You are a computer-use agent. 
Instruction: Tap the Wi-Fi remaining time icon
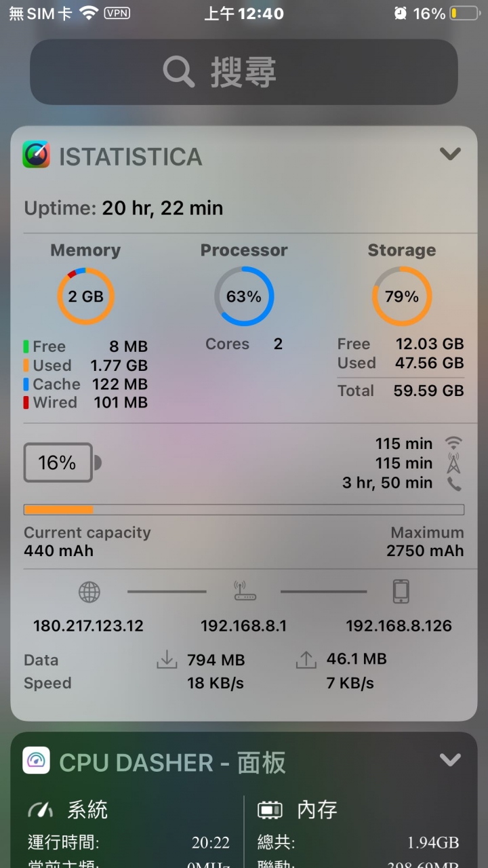click(453, 443)
